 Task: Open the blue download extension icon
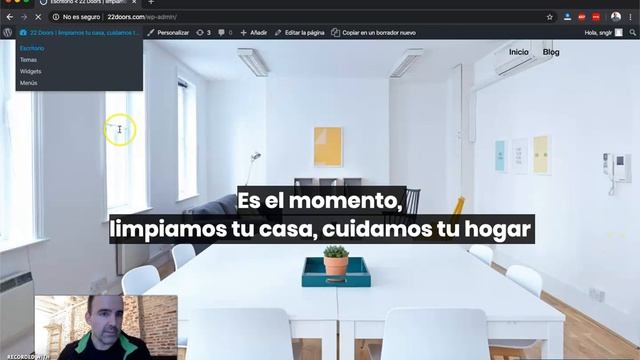[x=567, y=17]
